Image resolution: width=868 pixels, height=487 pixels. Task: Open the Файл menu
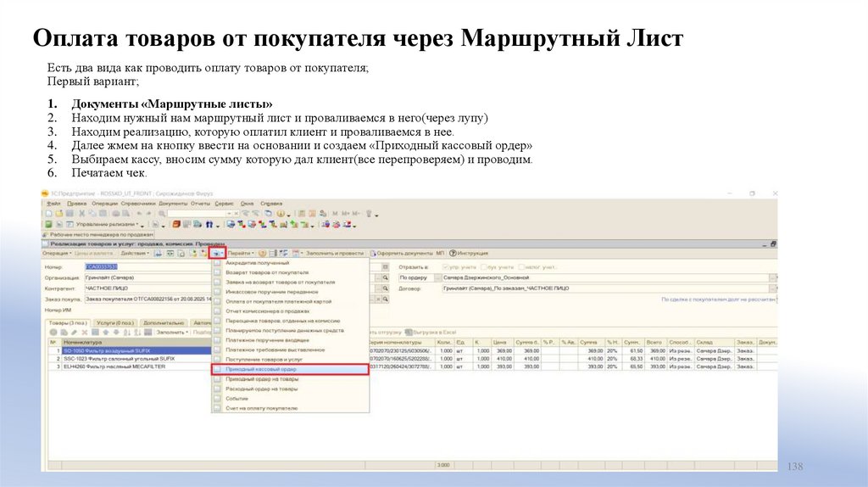click(x=53, y=204)
